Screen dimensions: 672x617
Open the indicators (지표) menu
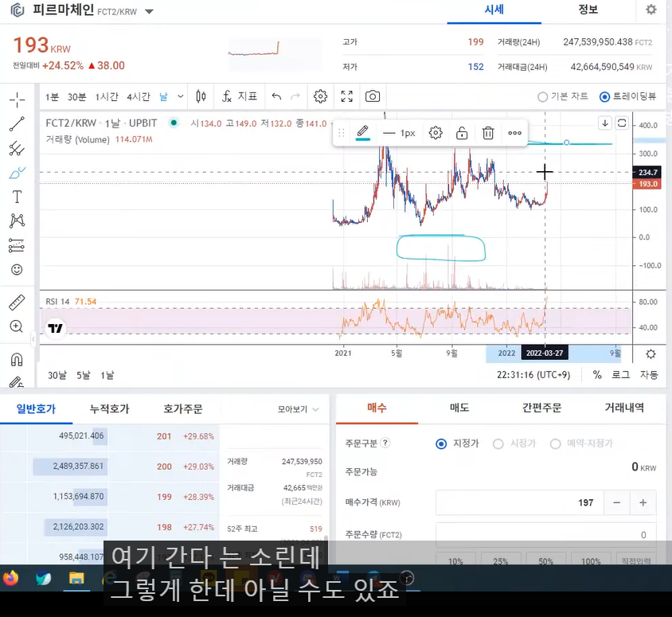coord(240,96)
